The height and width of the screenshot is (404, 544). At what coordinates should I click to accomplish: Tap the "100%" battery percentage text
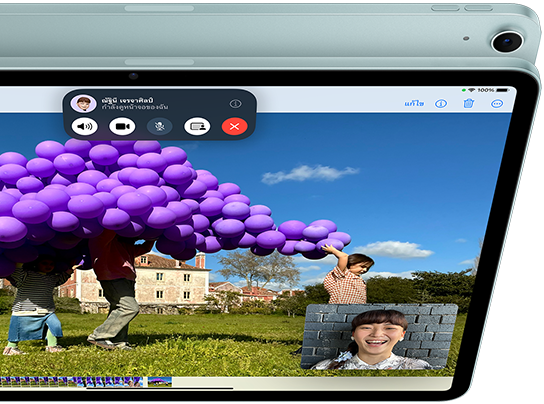pos(485,90)
